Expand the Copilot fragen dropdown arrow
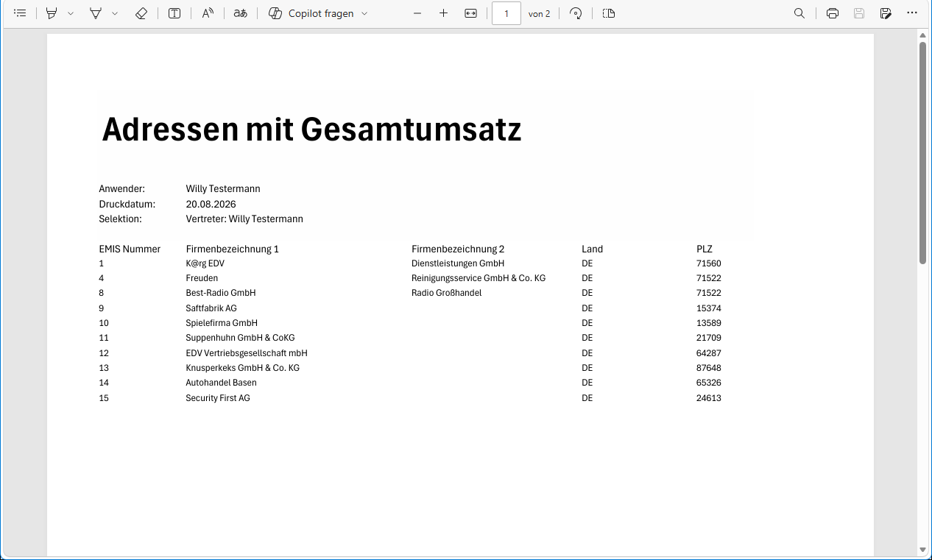This screenshot has height=560, width=932. click(364, 13)
